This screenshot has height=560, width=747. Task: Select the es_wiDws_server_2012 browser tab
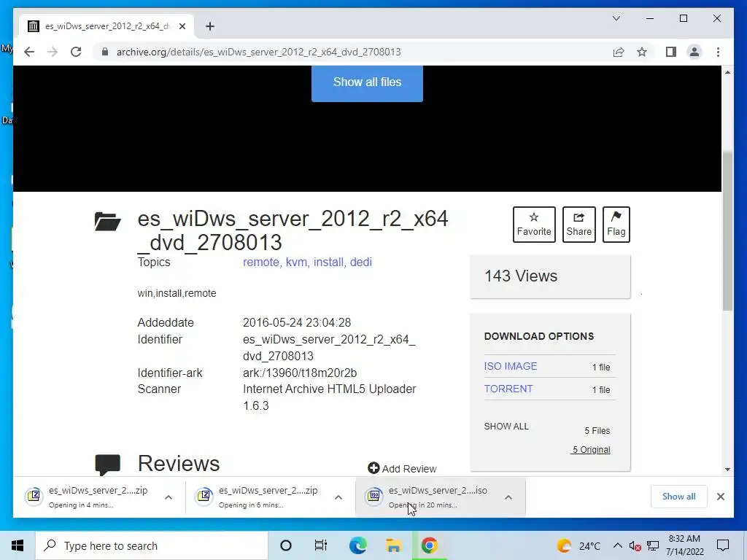pos(107,26)
